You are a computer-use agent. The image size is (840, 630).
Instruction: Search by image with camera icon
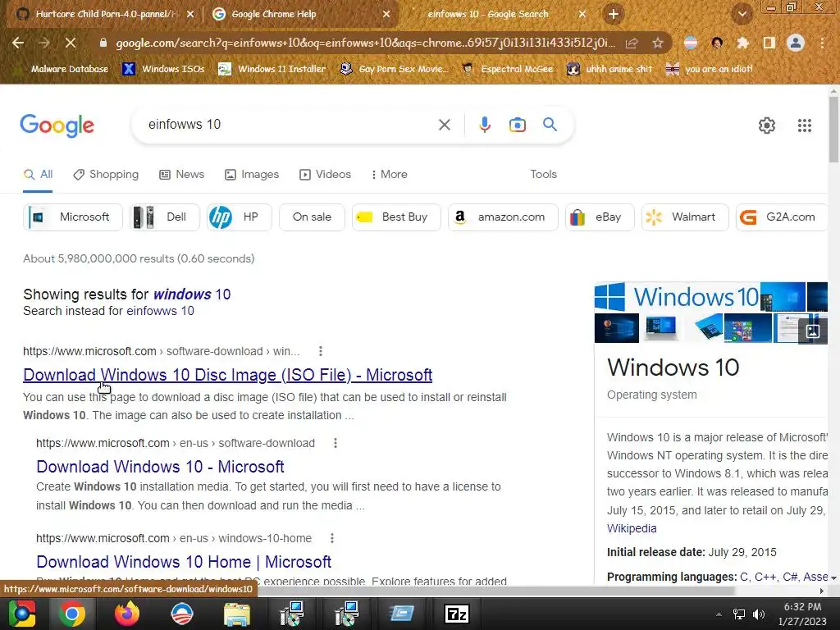(517, 125)
